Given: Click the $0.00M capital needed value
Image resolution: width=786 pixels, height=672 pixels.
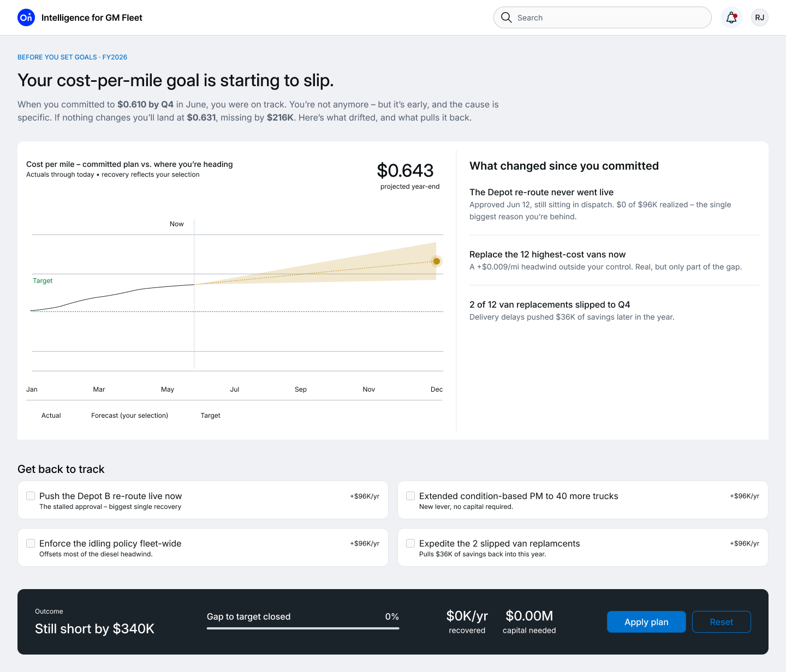Looking at the screenshot, I should pos(529,616).
